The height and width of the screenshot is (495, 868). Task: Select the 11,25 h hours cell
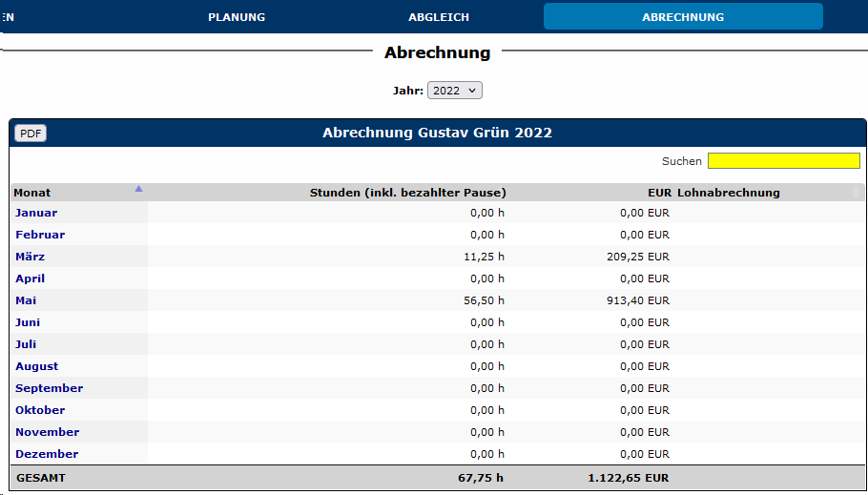click(484, 257)
